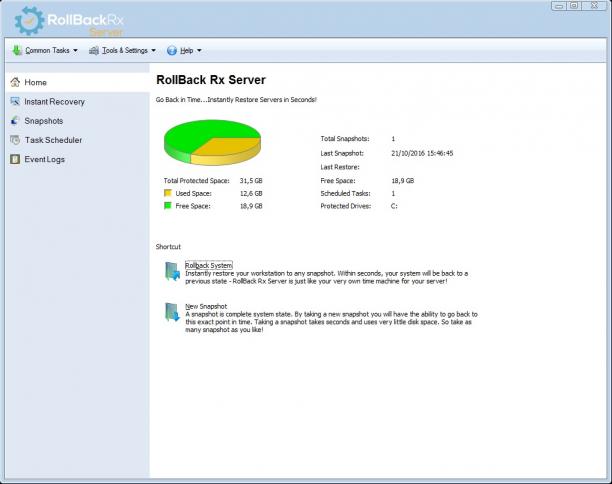Go to the Home section
The width and height of the screenshot is (612, 484).
click(78, 82)
